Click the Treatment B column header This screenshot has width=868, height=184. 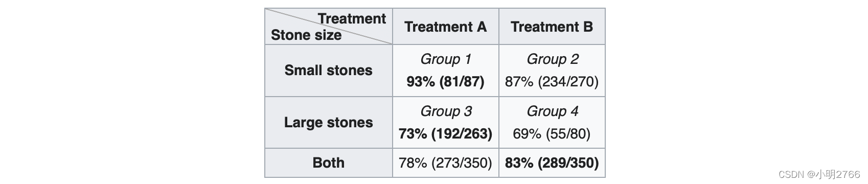552,27
